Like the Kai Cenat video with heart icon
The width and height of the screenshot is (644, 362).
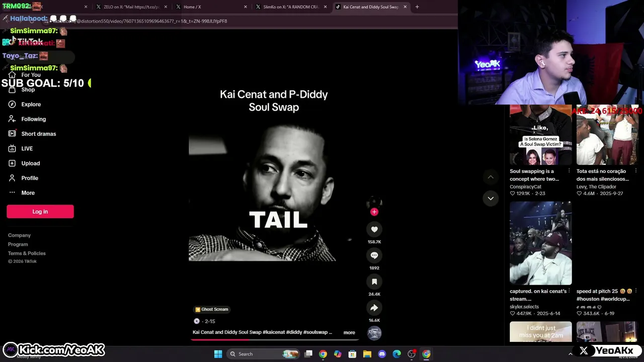[x=374, y=229]
